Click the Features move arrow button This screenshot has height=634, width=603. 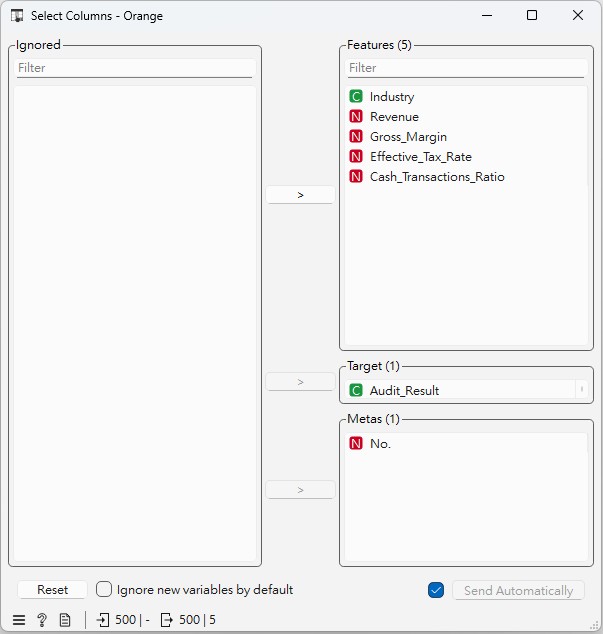pyautogui.click(x=300, y=195)
